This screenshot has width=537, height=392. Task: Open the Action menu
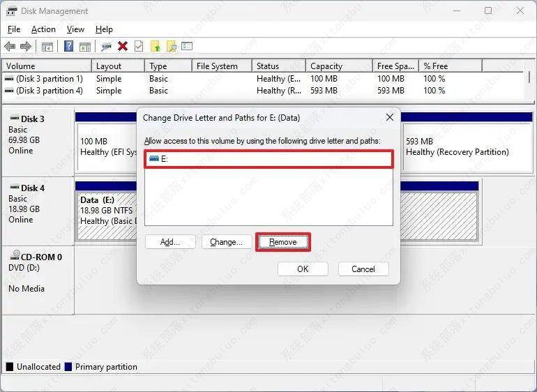pyautogui.click(x=43, y=29)
